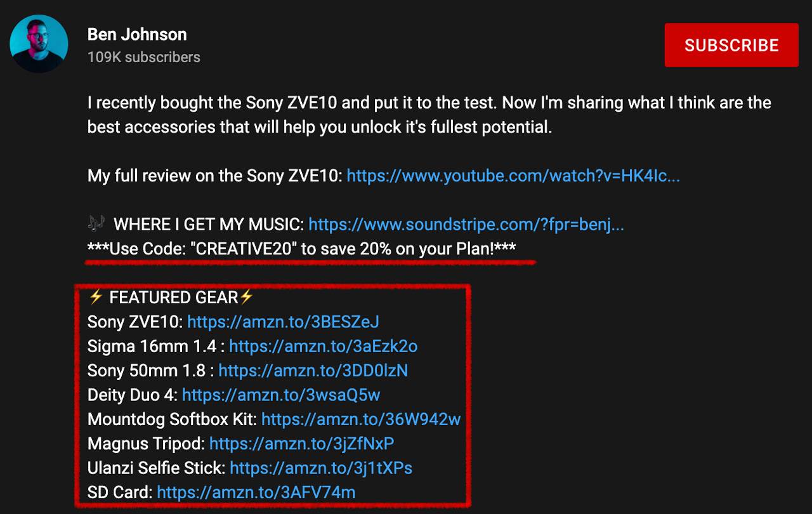Image resolution: width=812 pixels, height=514 pixels.
Task: Click the WHERE I GET MY MUSIC label
Action: 209,224
